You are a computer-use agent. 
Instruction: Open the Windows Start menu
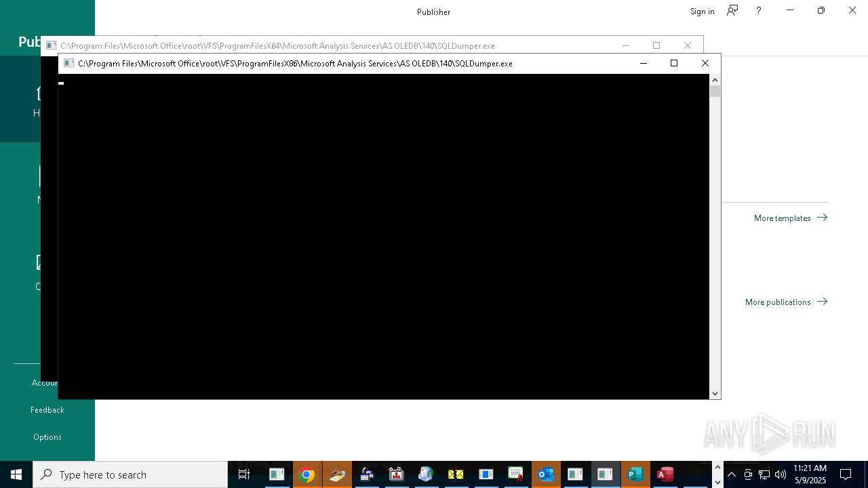point(16,474)
